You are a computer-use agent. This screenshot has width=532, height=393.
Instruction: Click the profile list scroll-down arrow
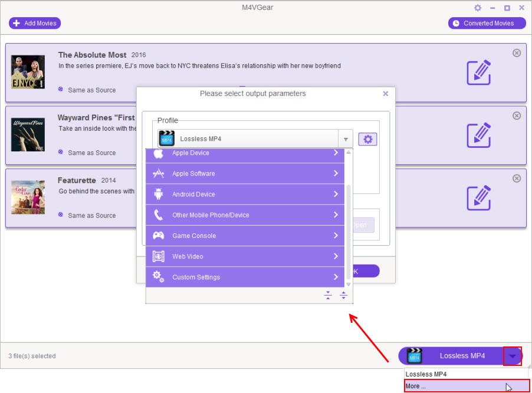tap(348, 284)
